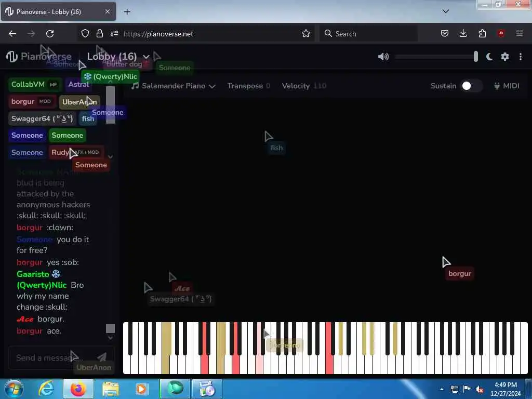Viewport: 532px width, 399px height.
Task: Select user borgur MOD chip
Action: [32, 101]
